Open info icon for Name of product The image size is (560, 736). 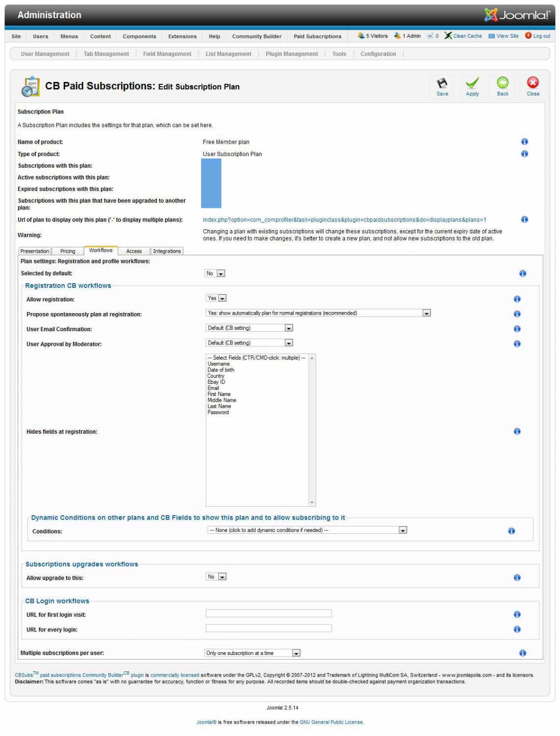tap(524, 142)
